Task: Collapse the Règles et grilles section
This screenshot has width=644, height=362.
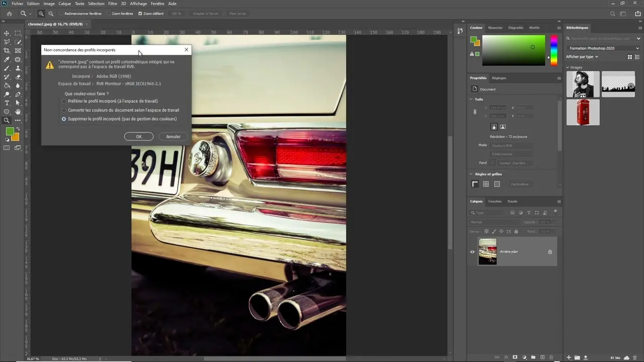Action: (x=471, y=174)
